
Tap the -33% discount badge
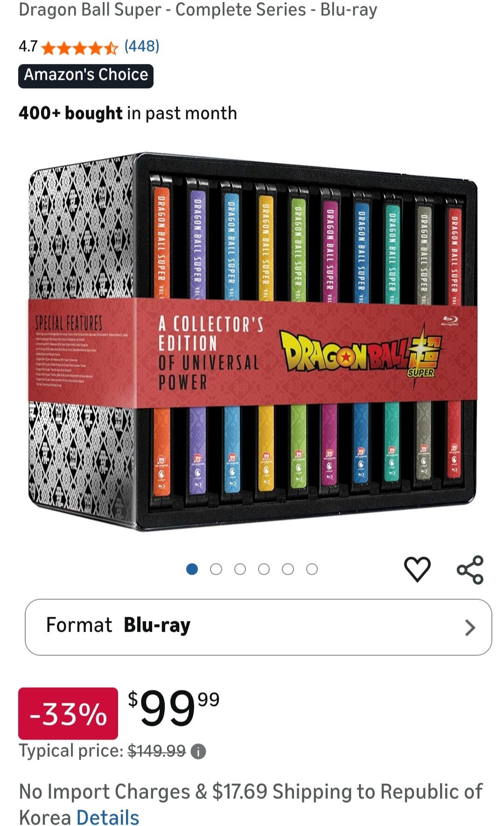tap(68, 713)
